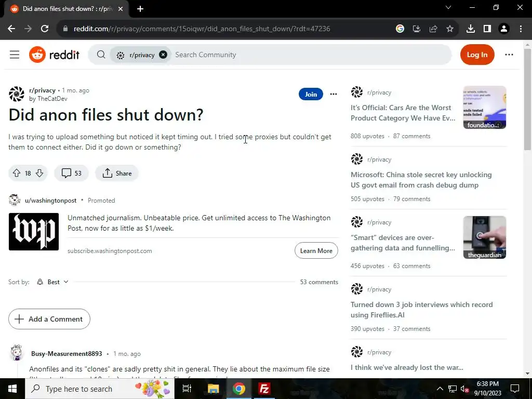Click the Log In button
Viewport: 532px width, 399px height.
477,55
